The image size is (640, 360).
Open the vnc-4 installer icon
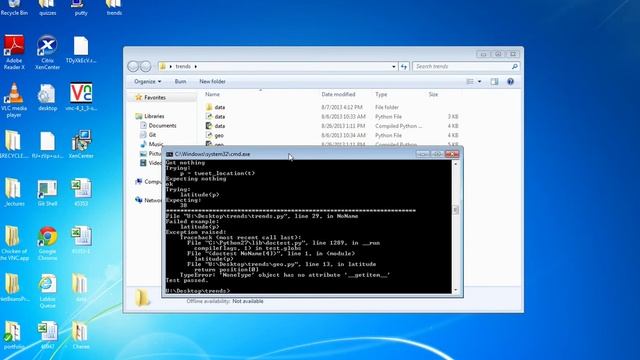[x=81, y=97]
